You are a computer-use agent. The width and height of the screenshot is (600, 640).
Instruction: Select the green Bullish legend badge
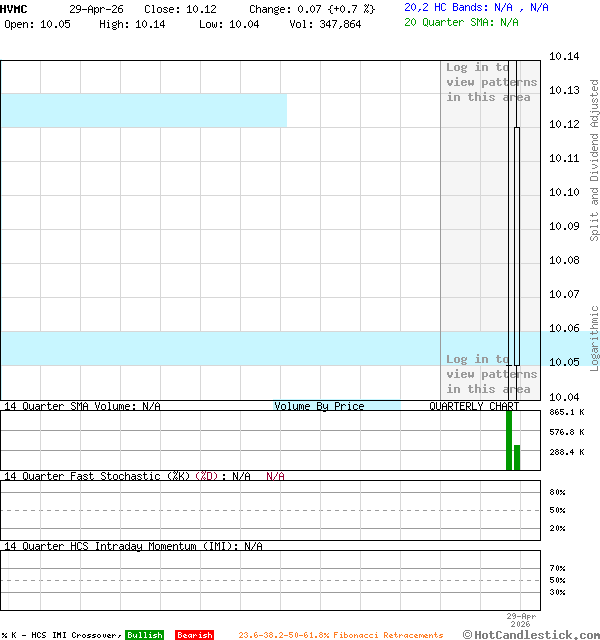pyautogui.click(x=144, y=635)
